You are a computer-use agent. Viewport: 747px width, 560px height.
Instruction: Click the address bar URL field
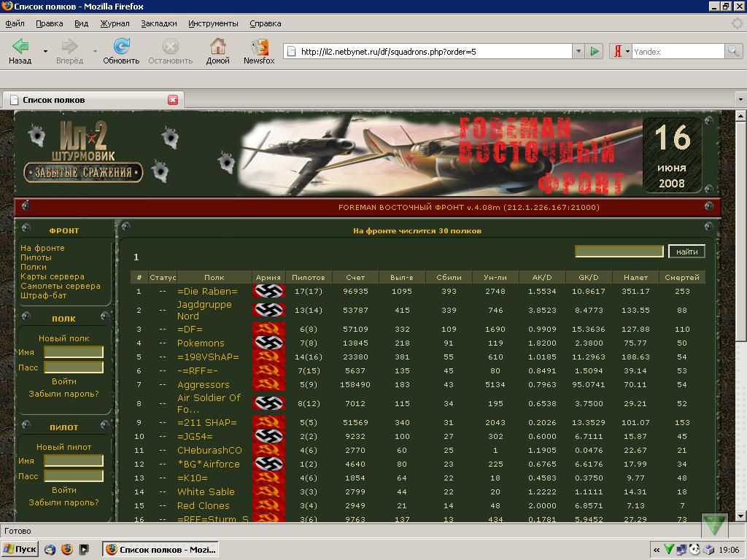[x=429, y=51]
